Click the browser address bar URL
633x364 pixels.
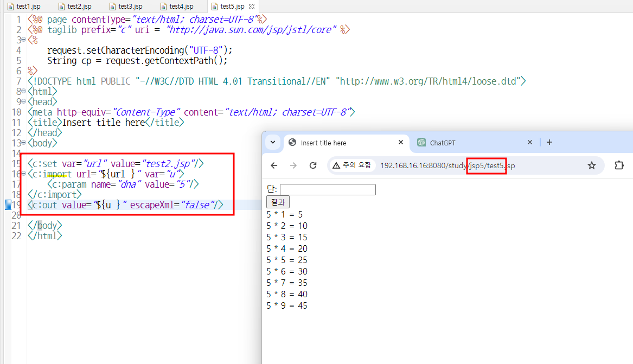(x=447, y=165)
